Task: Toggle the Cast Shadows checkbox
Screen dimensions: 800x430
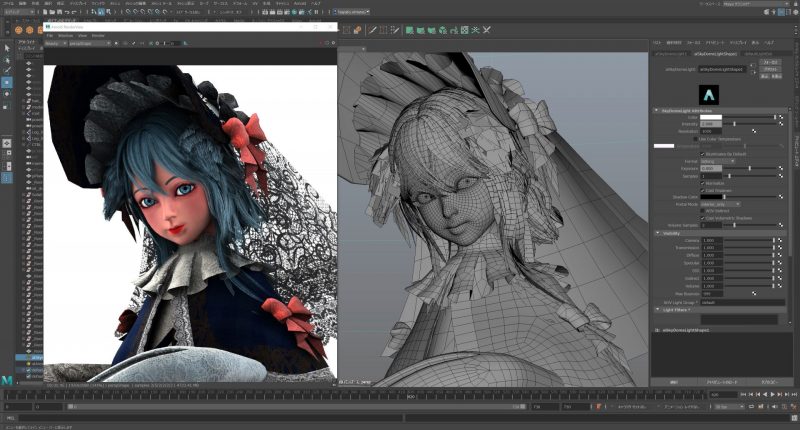Action: click(x=703, y=190)
